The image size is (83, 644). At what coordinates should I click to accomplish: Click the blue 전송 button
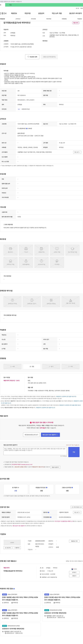pos(74,452)
